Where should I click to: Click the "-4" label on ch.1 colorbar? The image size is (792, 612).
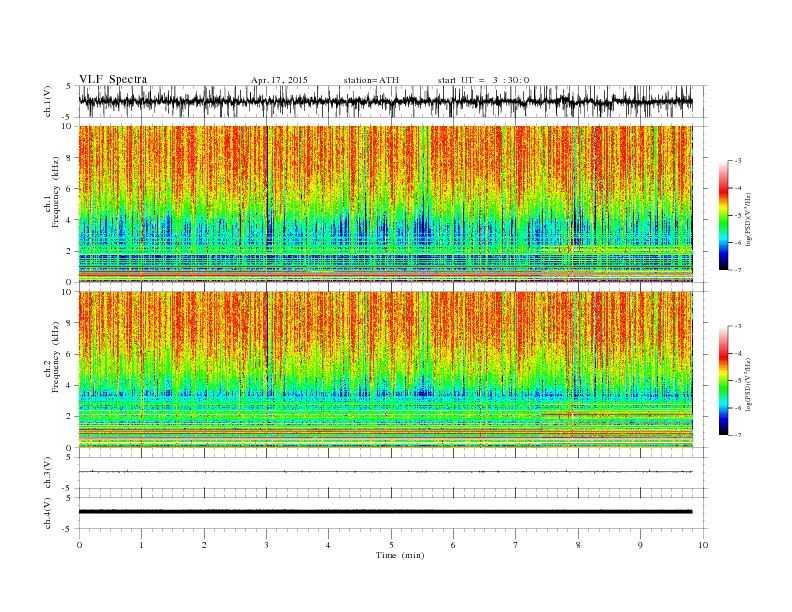pos(738,188)
